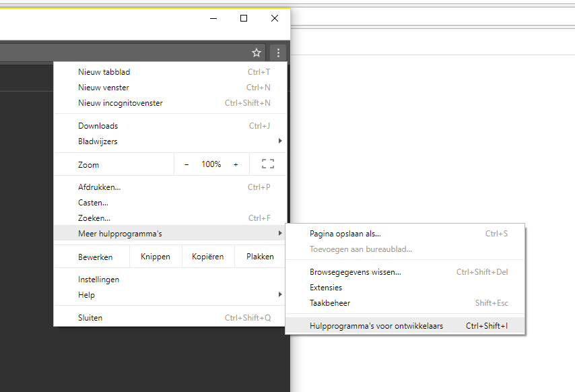575x392 pixels.
Task: Minimize the Chrome window
Action: (213, 18)
